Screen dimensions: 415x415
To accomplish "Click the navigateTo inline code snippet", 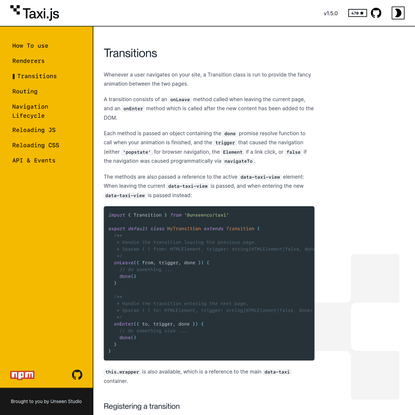I will [x=238, y=161].
